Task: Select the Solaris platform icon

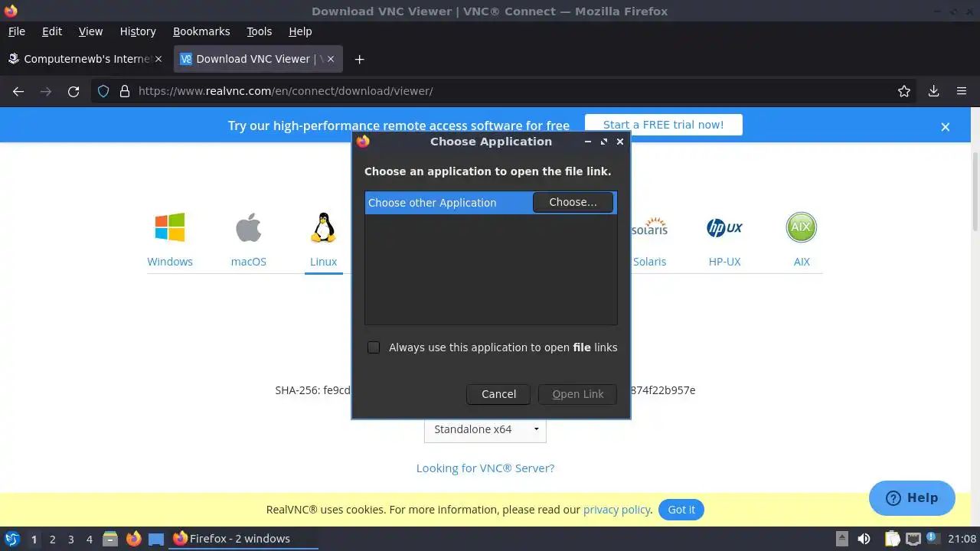Action: pos(650,227)
